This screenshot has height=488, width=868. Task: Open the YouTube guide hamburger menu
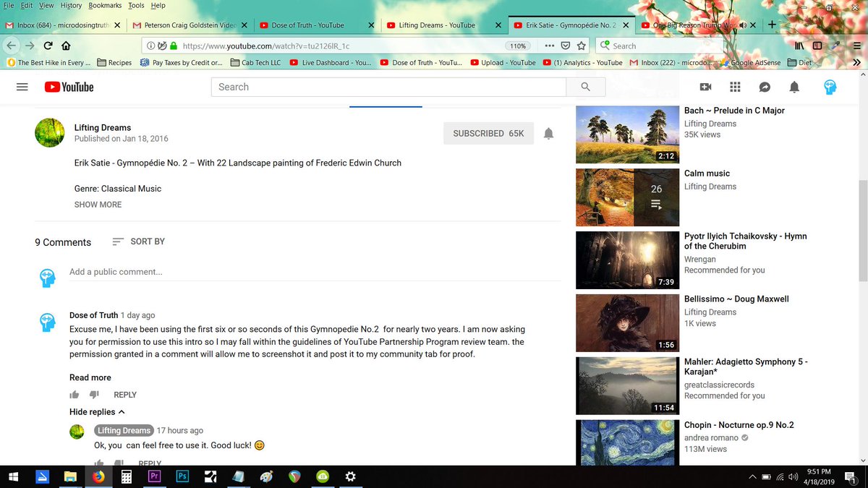pos(22,87)
